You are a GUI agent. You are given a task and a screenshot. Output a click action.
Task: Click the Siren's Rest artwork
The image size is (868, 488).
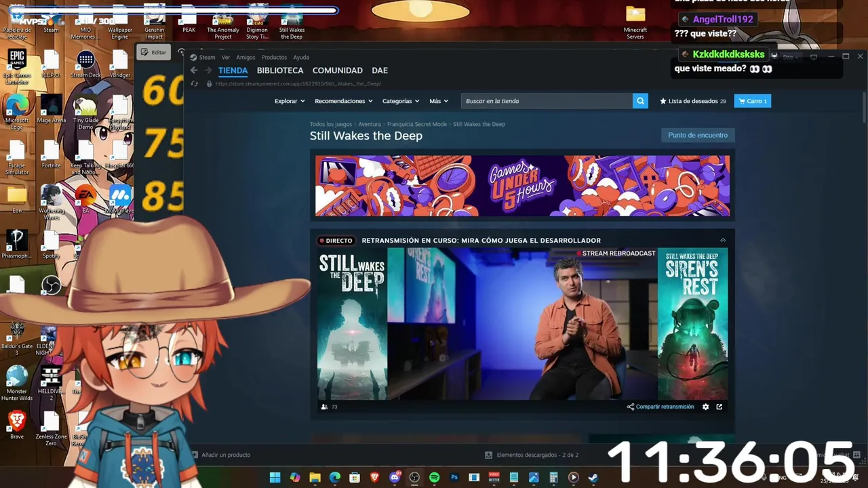coord(692,324)
